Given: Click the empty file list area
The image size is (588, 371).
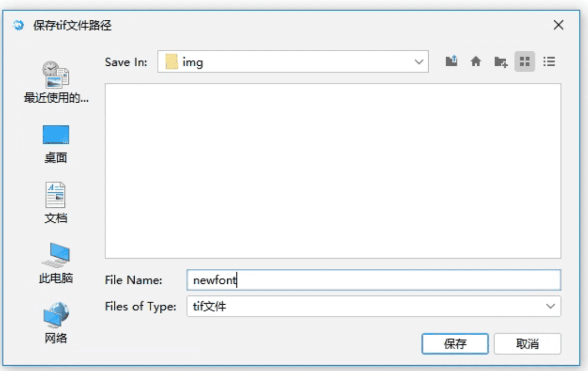Looking at the screenshot, I should click(332, 171).
